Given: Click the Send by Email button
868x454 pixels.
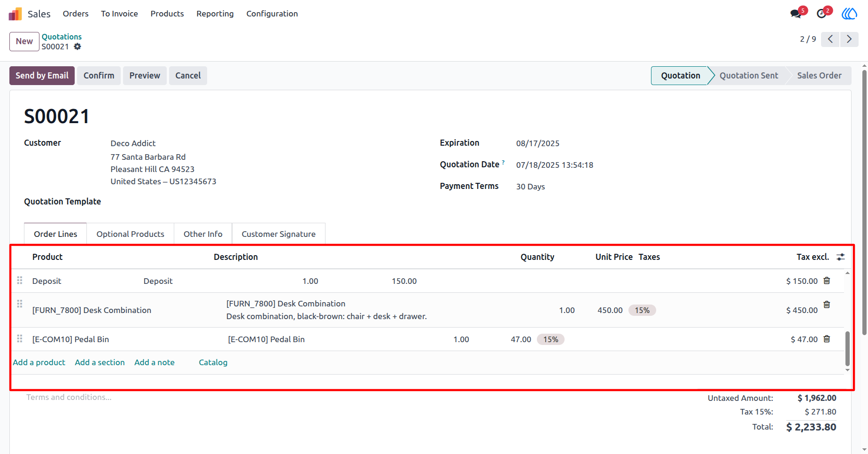Looking at the screenshot, I should (x=42, y=76).
